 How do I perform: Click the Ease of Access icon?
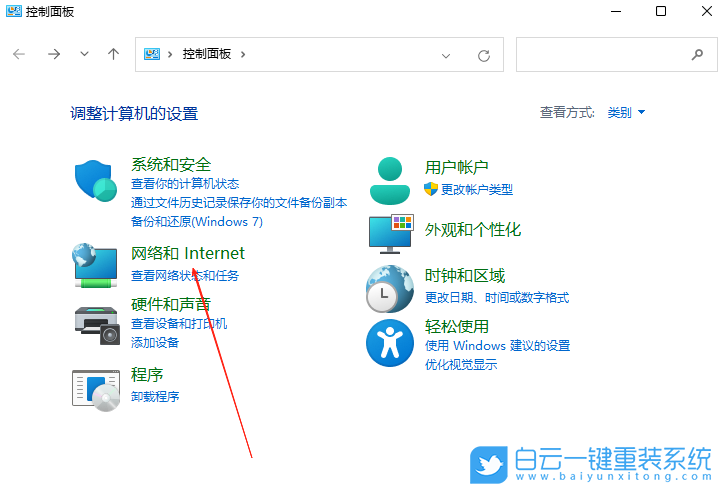[390, 343]
